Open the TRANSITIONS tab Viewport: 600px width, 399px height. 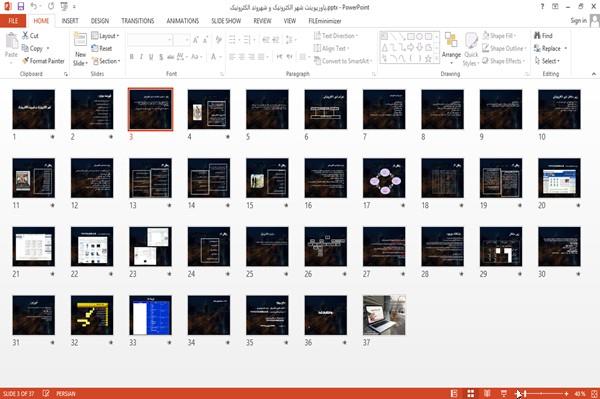[138, 21]
